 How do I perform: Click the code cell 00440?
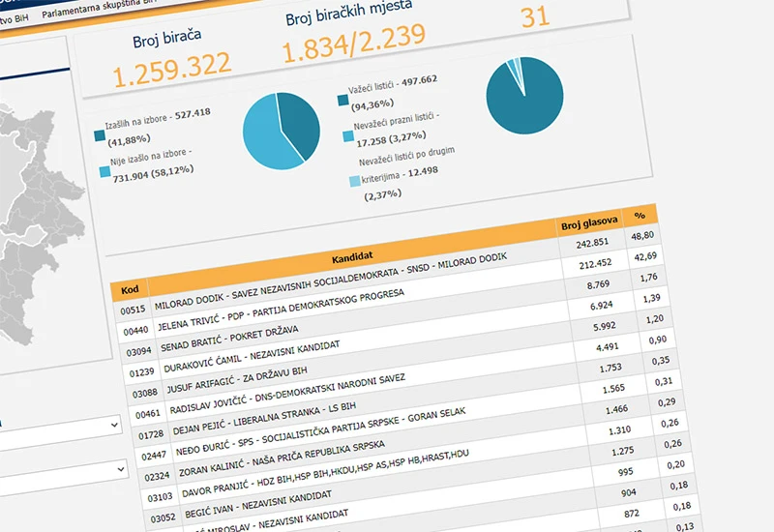(x=135, y=331)
